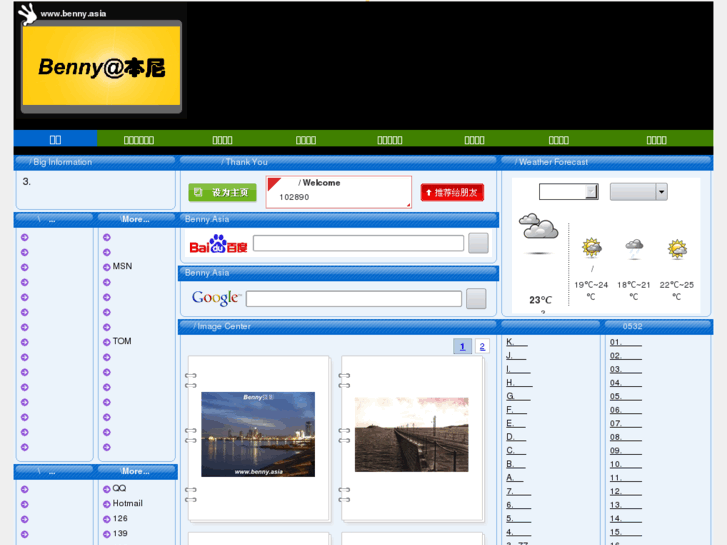Open the blue highlighted first navigation tab
Viewport: 727px width, 545px height.
pos(56,140)
